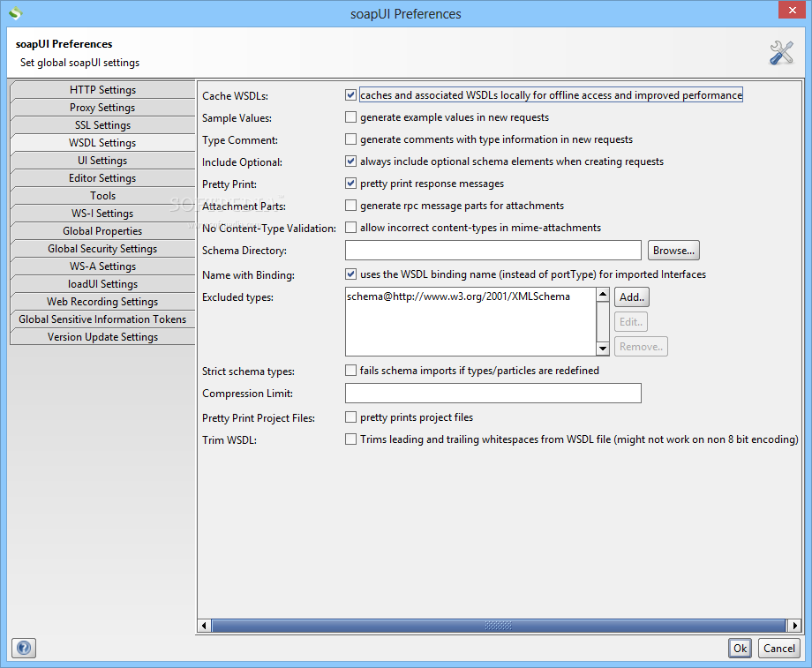Toggle the Include Optional checkbox

(x=350, y=161)
